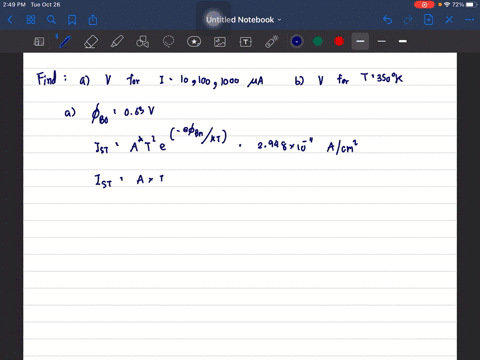480x360 pixels.
Task: Select the Eraser tool
Action: pyautogui.click(x=91, y=42)
